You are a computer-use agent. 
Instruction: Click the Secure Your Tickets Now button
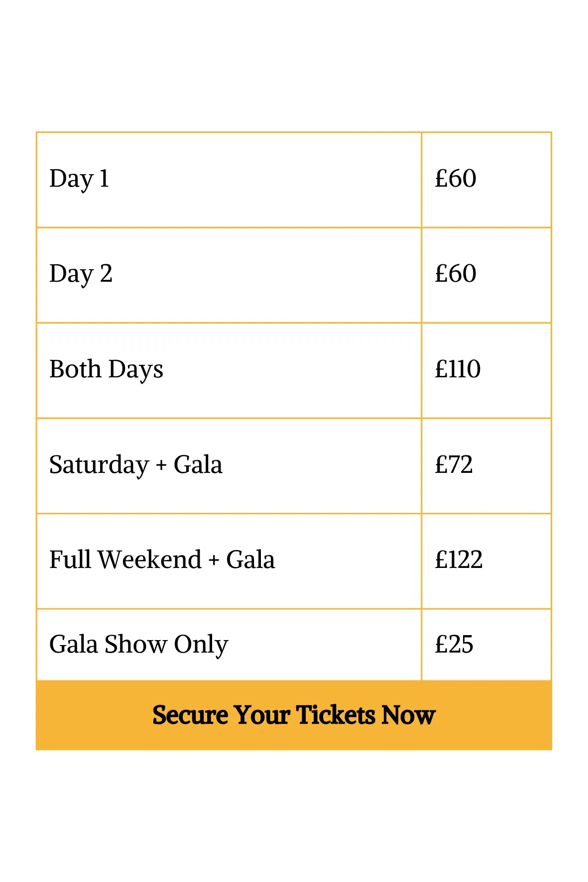coord(294,715)
